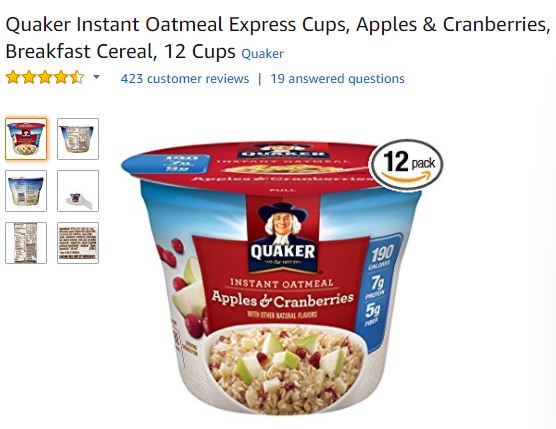Click the blue 190 calories nutrition panel
The image size is (556, 429).
pyautogui.click(x=378, y=291)
